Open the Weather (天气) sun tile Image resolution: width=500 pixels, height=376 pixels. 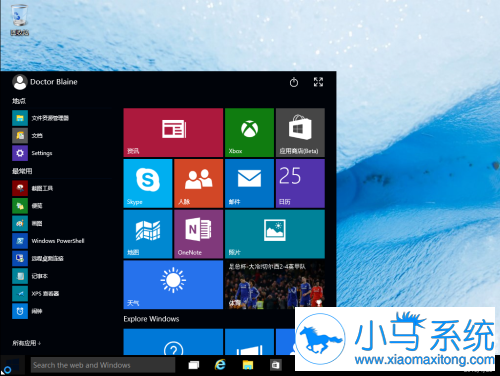pyautogui.click(x=173, y=285)
